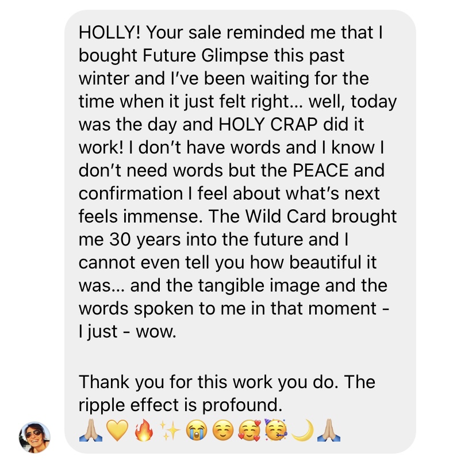The width and height of the screenshot is (476, 460).
Task: Click the sparkles emoji
Action: point(170,431)
